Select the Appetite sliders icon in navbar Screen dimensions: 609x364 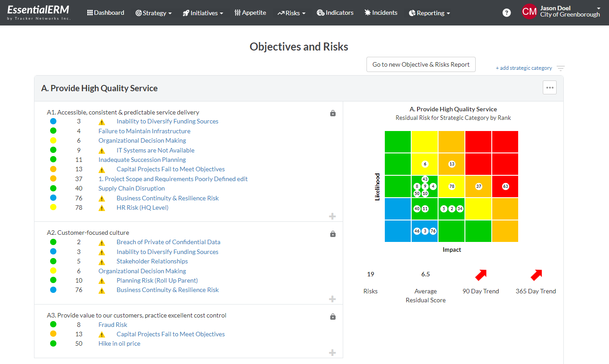[x=237, y=13]
